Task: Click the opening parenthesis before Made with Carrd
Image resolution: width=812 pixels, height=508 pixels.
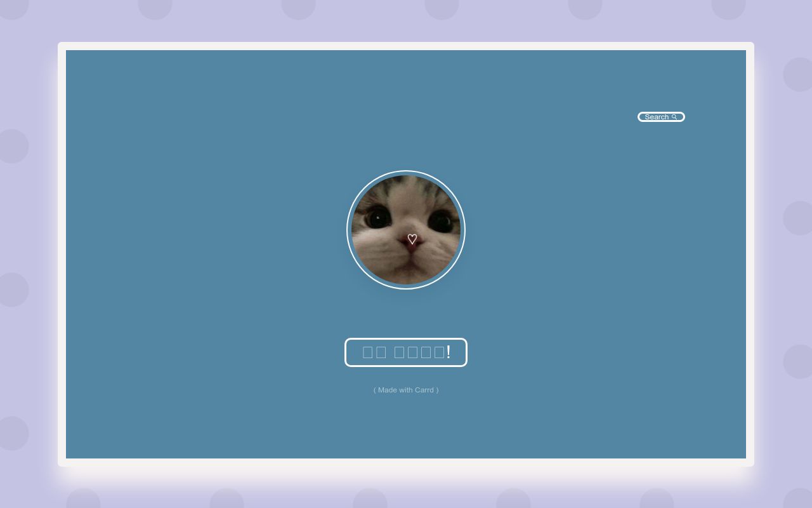Action: [x=375, y=390]
